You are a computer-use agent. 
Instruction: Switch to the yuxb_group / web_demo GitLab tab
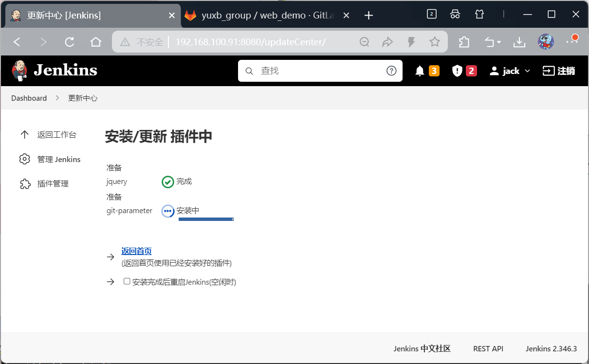(267, 16)
